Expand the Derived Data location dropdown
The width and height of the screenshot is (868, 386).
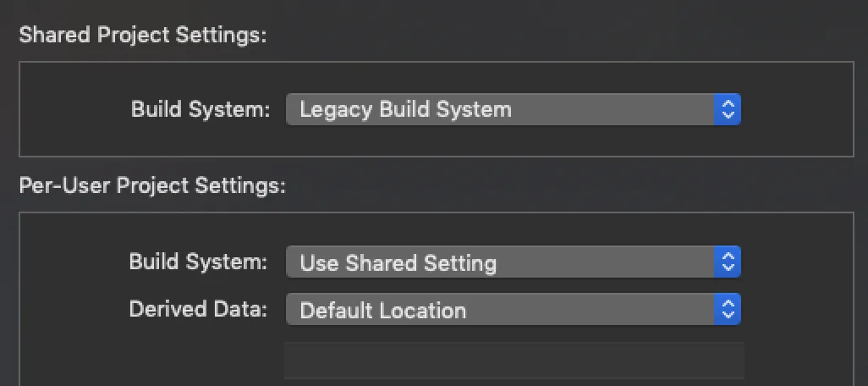tap(513, 310)
